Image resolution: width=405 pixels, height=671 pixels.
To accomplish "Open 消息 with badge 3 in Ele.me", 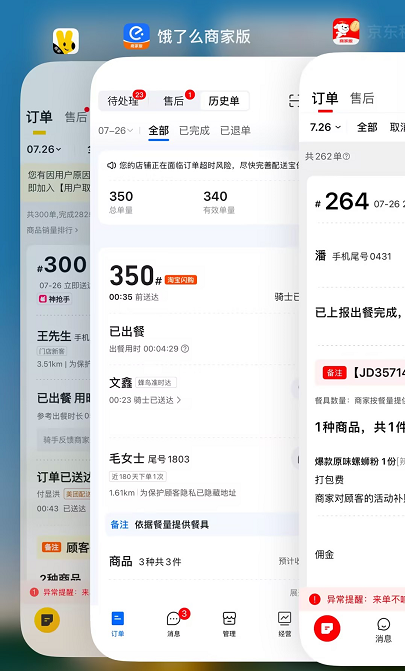I will tap(174, 623).
